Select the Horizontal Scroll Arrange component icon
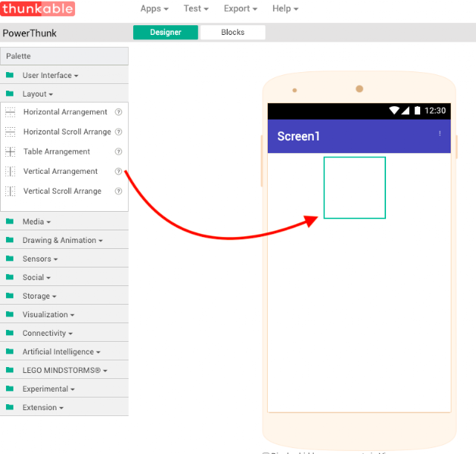Image resolution: width=476 pixels, height=454 pixels. [10, 132]
